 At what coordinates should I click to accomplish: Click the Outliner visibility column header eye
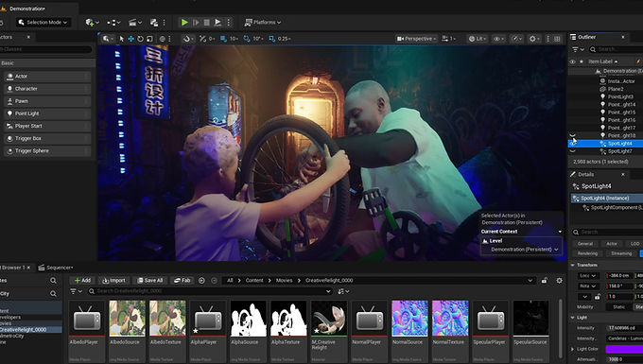[x=572, y=61]
